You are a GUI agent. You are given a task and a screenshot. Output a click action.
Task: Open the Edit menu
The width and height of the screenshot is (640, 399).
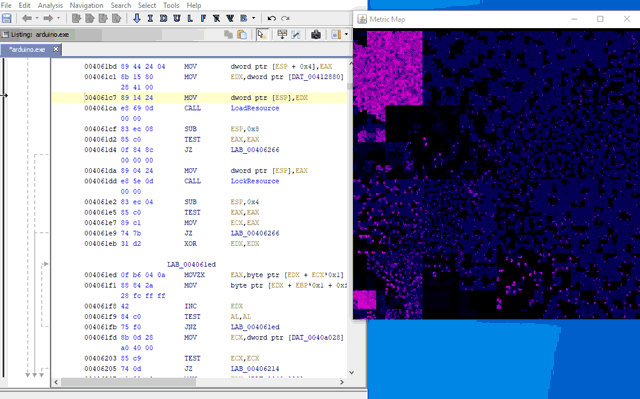[24, 5]
